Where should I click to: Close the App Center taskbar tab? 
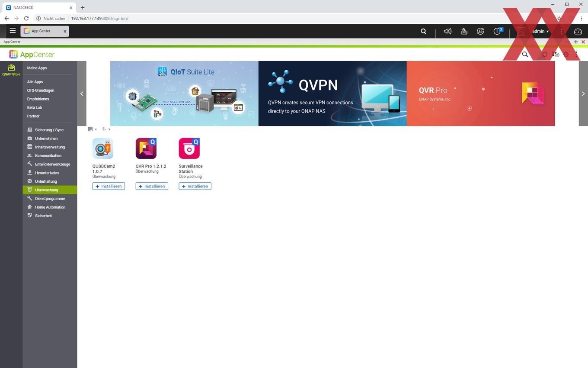(x=65, y=31)
